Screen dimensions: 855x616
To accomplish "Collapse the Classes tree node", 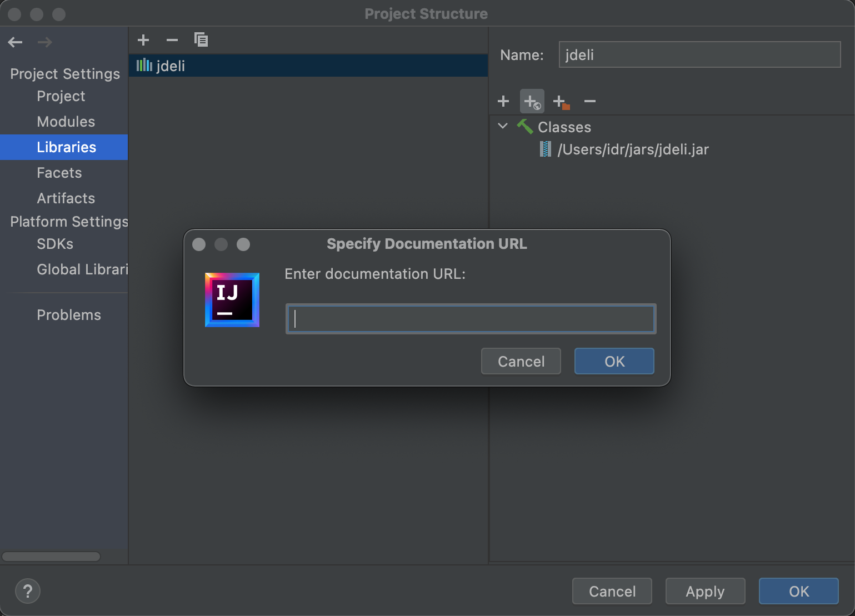I will click(503, 127).
